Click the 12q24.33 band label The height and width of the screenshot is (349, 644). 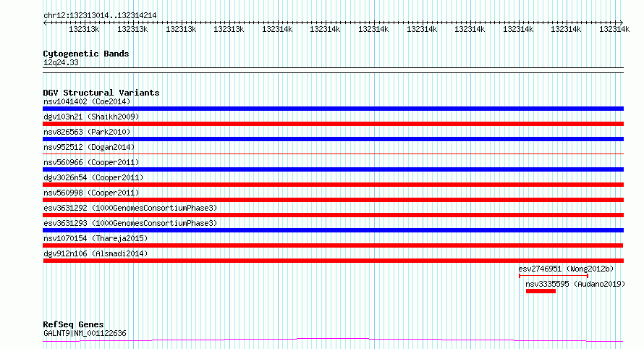(61, 62)
